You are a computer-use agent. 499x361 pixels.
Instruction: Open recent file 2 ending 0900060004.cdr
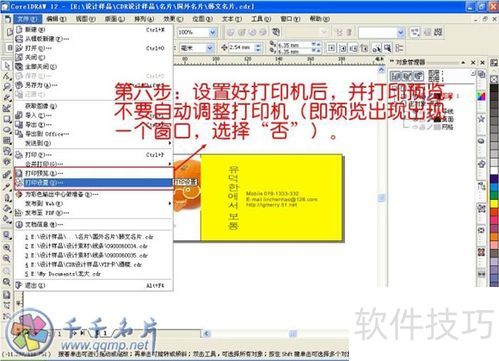[93, 246]
